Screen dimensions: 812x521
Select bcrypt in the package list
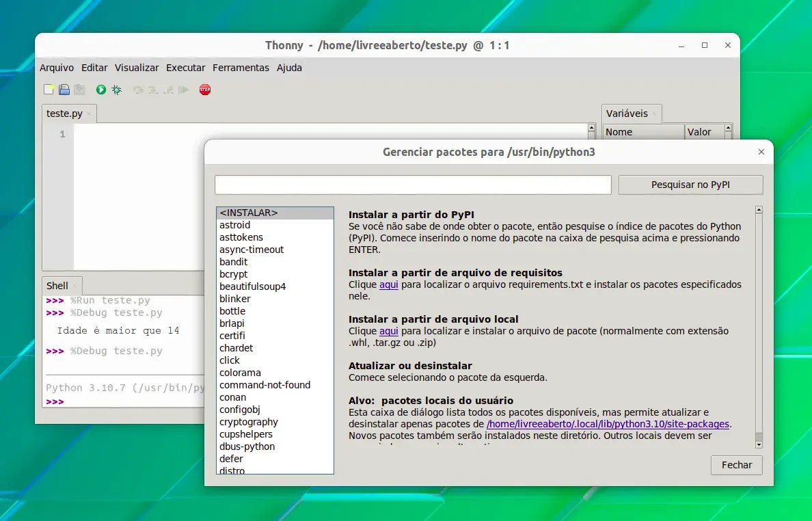[275, 274]
